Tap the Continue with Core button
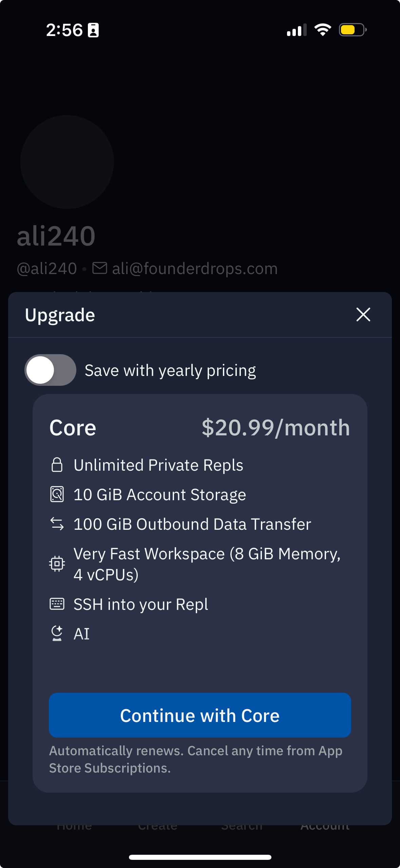This screenshot has height=868, width=400. (200, 715)
